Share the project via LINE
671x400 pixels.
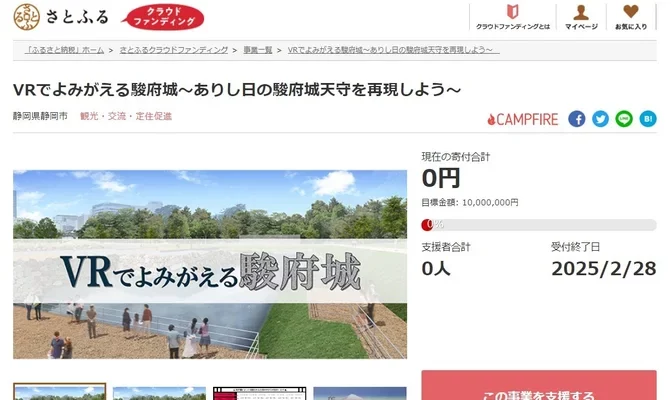(624, 118)
